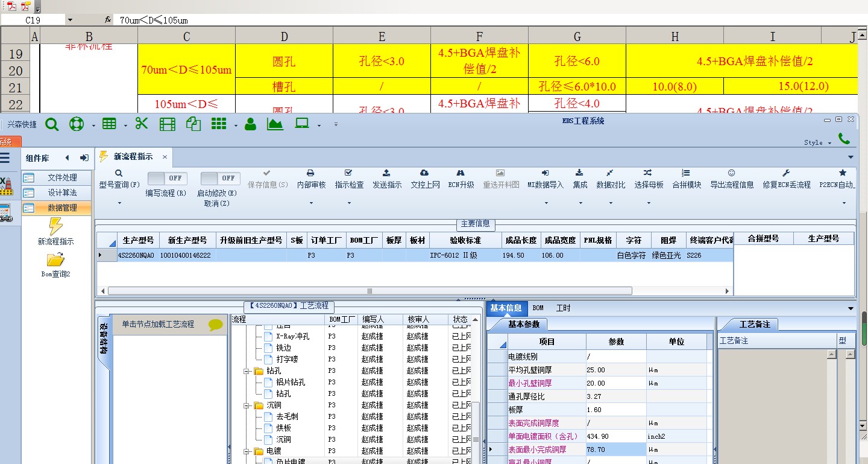The image size is (868, 464).
Task: Switch to the 工时 tab
Action: tap(563, 308)
